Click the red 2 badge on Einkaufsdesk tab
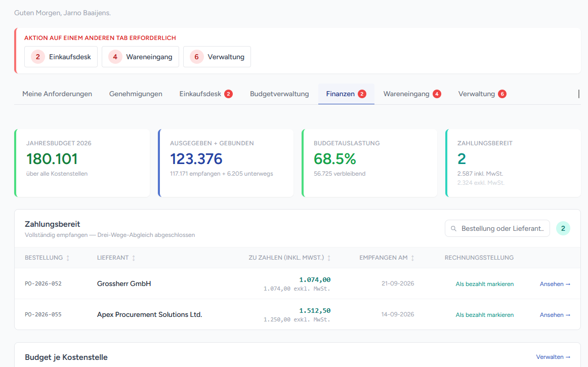This screenshot has height=367, width=588. 228,94
